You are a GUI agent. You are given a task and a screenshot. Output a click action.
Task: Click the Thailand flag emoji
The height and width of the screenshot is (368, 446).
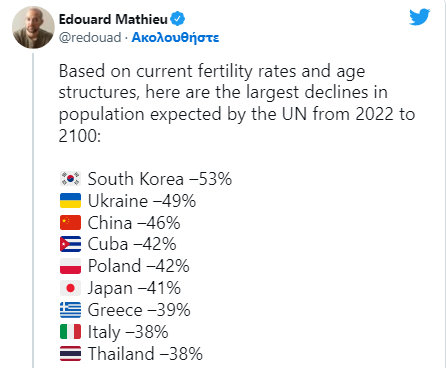point(70,354)
